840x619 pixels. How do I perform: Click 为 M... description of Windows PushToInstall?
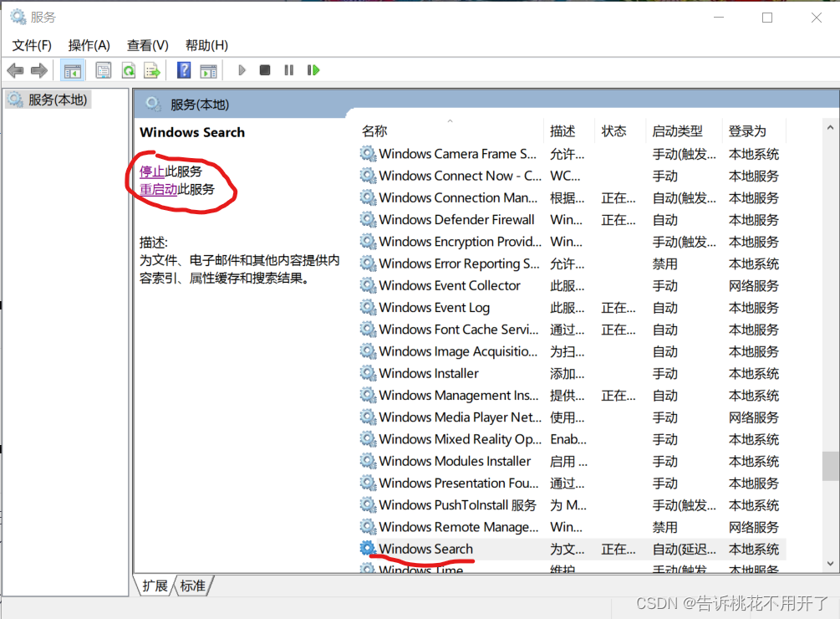point(568,505)
